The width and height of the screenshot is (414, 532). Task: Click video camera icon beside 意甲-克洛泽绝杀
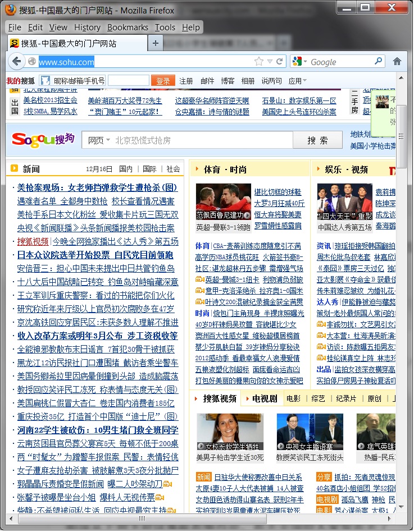(200, 291)
